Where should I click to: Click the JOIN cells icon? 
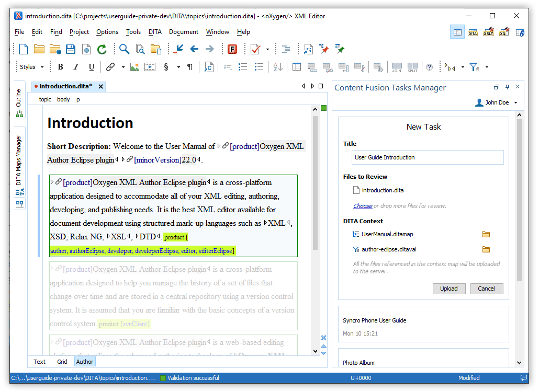pyautogui.click(x=397, y=67)
